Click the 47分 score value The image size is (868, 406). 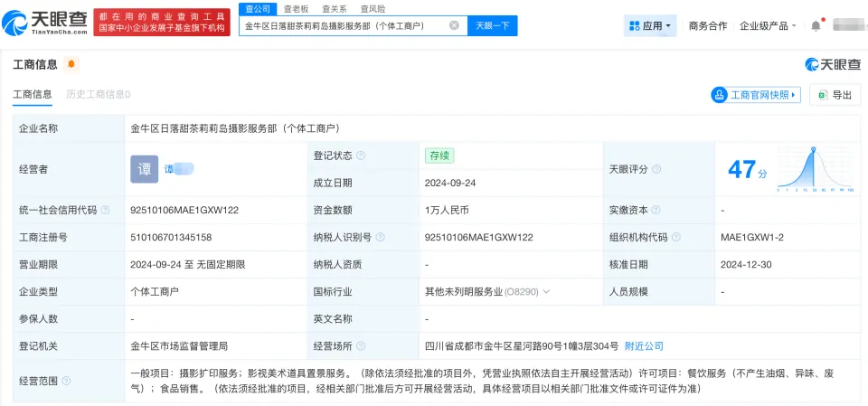(x=748, y=169)
